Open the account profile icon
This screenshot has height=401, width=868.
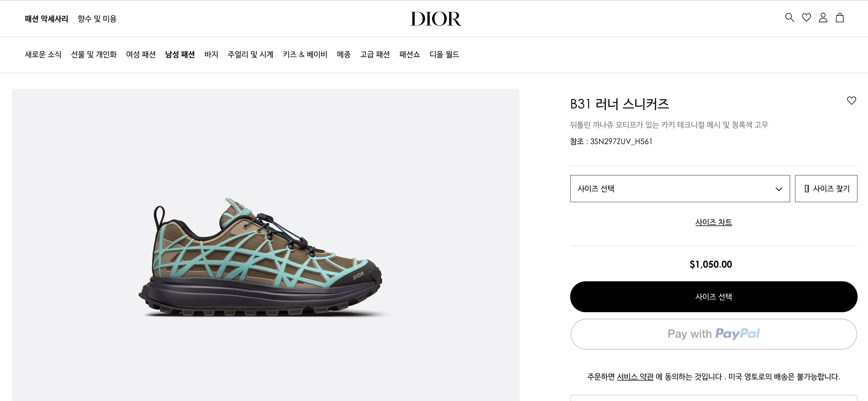tap(823, 18)
